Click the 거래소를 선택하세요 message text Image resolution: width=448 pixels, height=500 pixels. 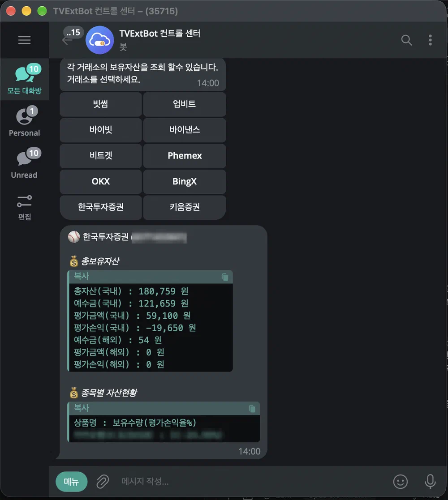(x=103, y=79)
